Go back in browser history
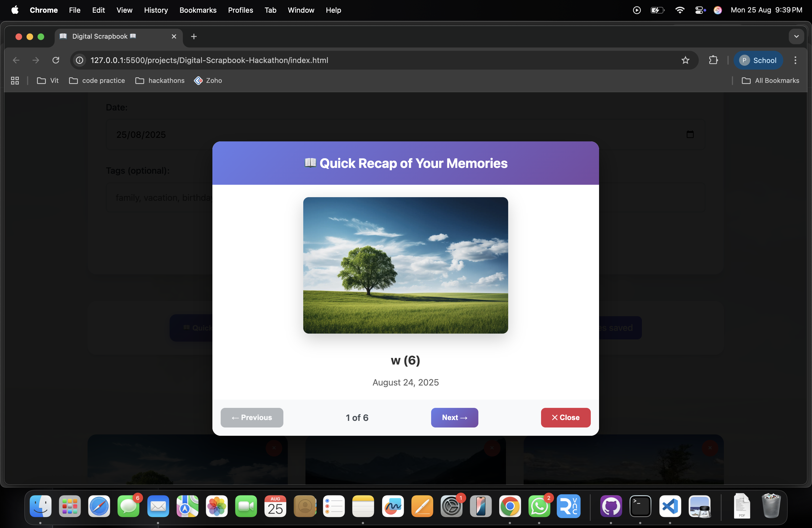Viewport: 812px width, 528px height. 16,60
